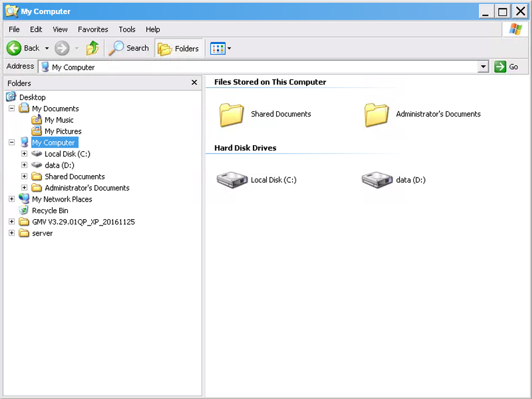532x399 pixels.
Task: Click the Views grid icon
Action: click(218, 49)
